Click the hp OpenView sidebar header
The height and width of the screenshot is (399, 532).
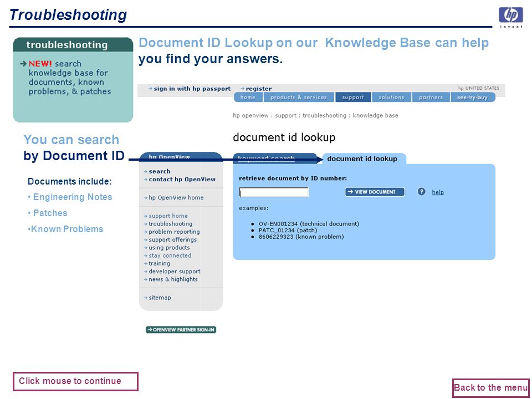[181, 157]
